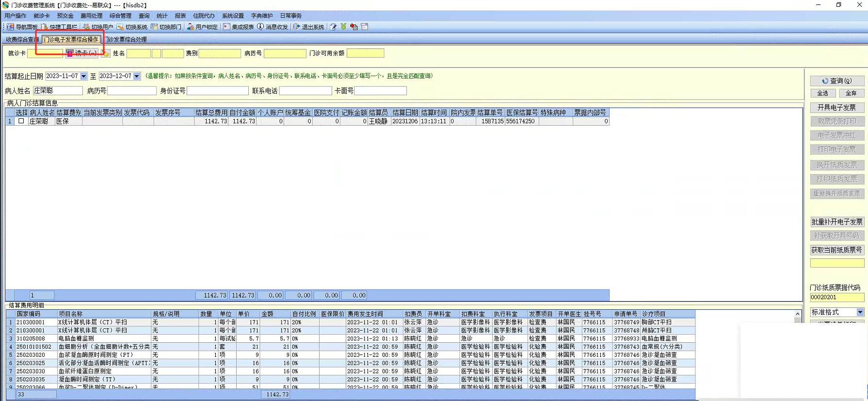The width and height of the screenshot is (868, 401).
Task: Click the 开具电子发票 button
Action: [837, 107]
